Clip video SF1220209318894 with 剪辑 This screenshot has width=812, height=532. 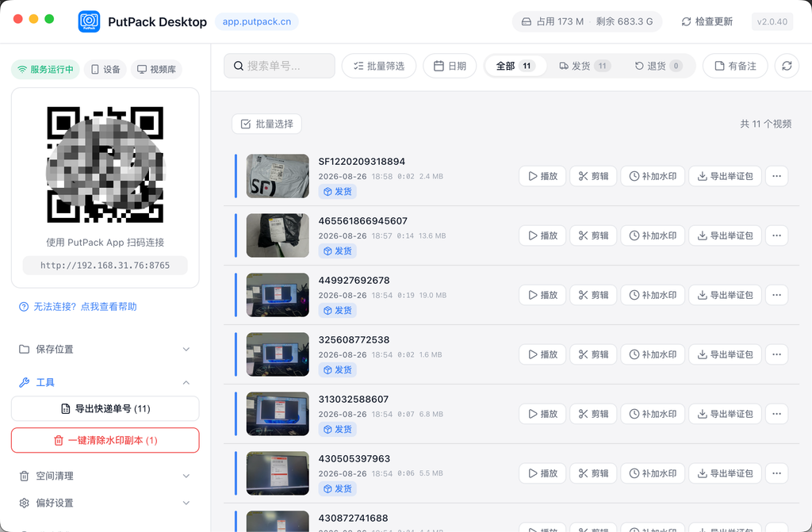[593, 176]
